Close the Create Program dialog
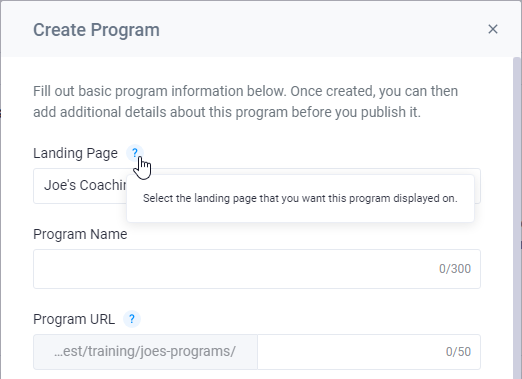Screen dimensions: 522x379 (493, 29)
